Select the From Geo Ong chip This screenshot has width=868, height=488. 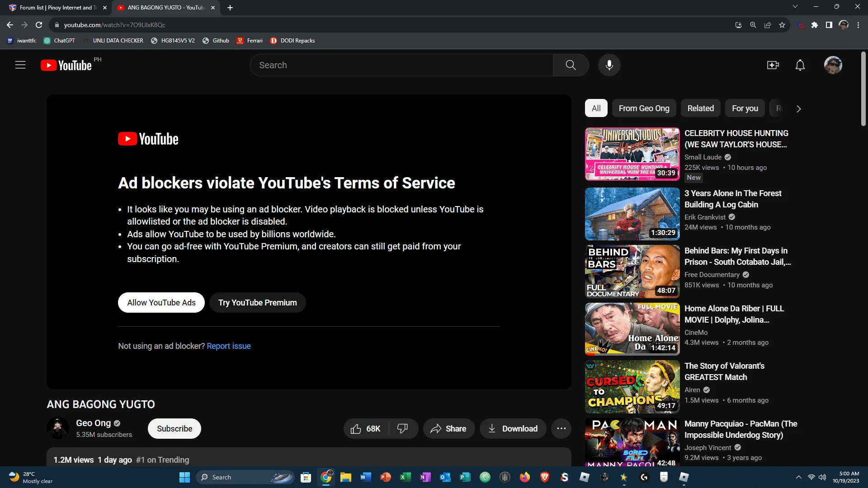(644, 108)
